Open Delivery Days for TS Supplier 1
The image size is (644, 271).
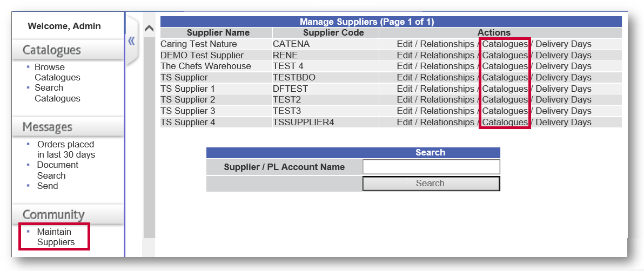click(x=563, y=89)
